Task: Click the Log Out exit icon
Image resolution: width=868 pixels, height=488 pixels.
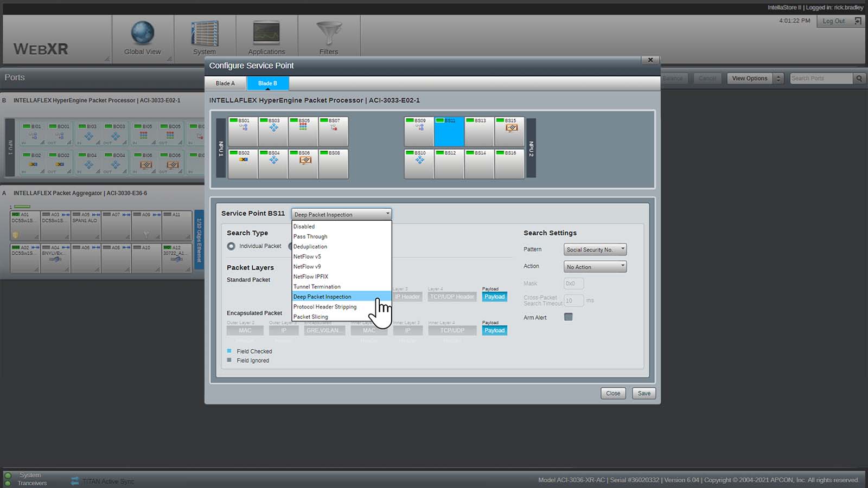Action: pyautogui.click(x=858, y=21)
